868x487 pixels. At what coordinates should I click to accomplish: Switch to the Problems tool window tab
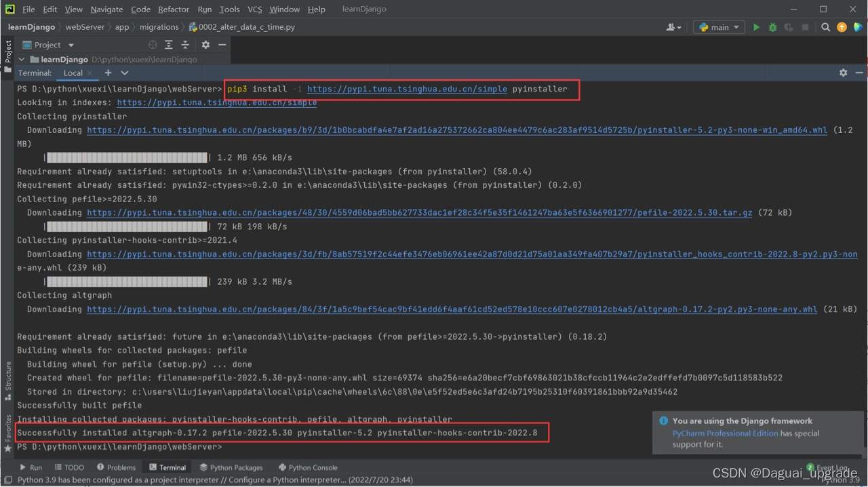coord(116,467)
